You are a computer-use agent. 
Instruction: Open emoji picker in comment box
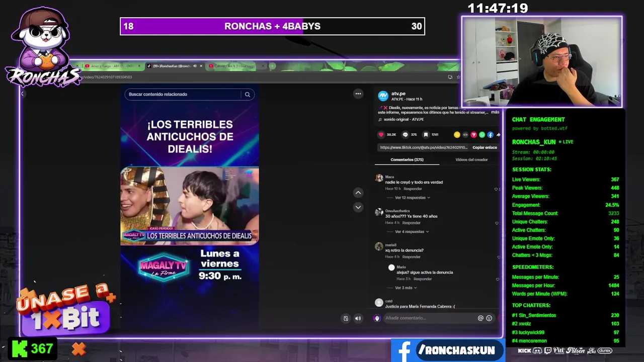click(x=489, y=318)
